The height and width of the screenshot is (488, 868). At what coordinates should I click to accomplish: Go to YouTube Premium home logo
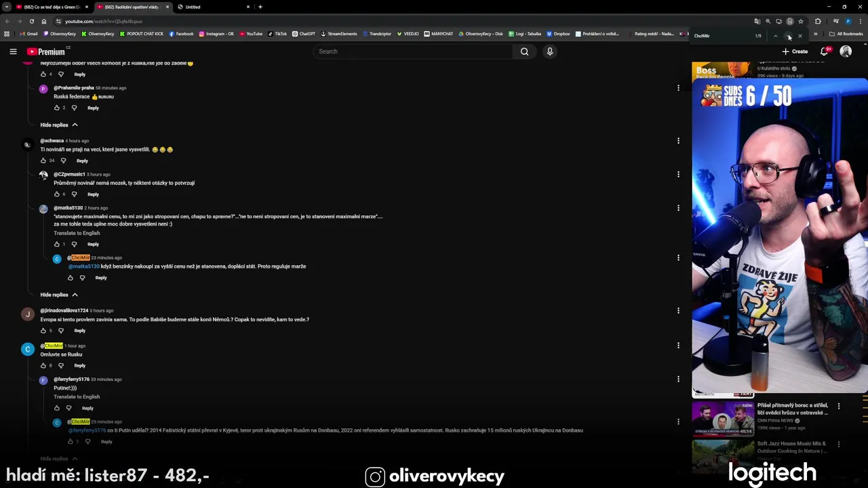(x=46, y=52)
